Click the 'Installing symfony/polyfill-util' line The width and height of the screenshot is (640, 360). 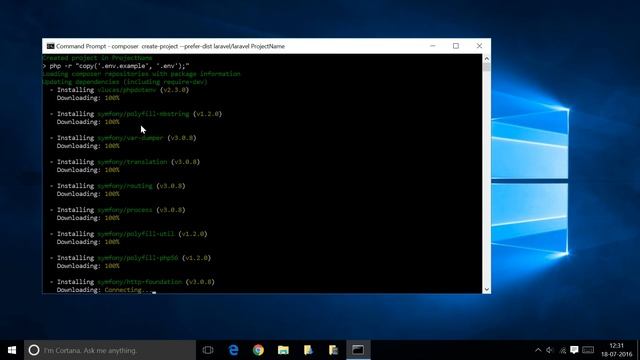pyautogui.click(x=129, y=234)
